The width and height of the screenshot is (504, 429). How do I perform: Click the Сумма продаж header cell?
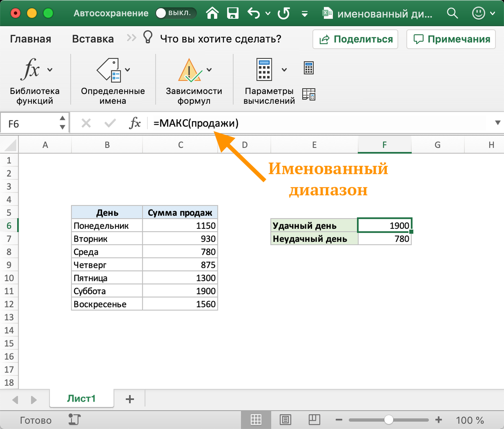pos(180,212)
